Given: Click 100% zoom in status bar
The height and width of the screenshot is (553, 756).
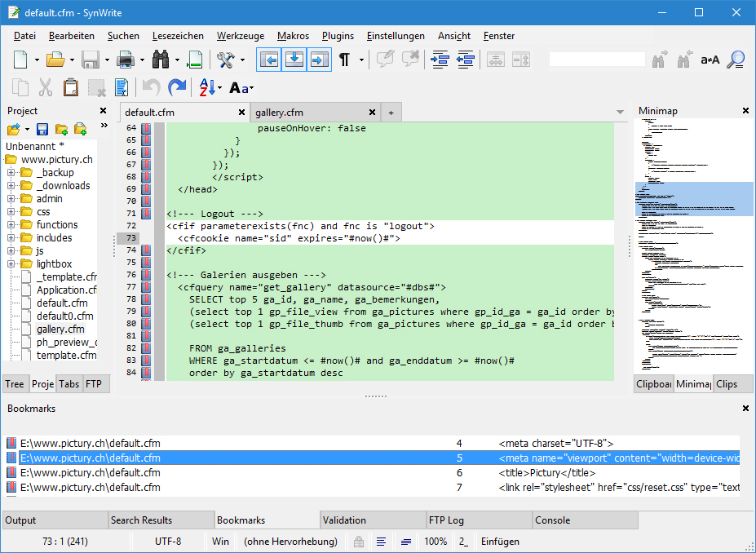Looking at the screenshot, I should [x=435, y=542].
